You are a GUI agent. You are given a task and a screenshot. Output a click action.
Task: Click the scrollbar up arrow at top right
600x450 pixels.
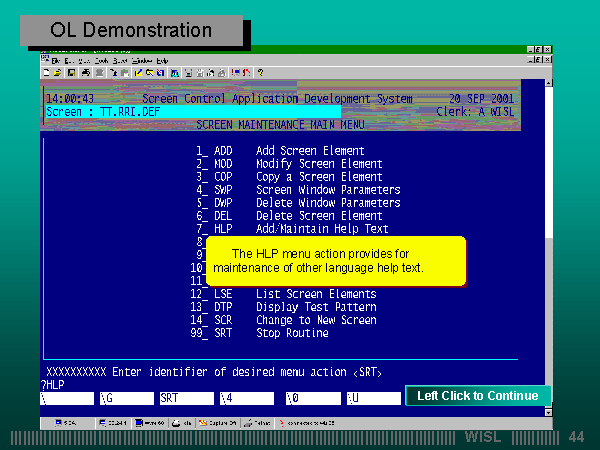(x=547, y=84)
